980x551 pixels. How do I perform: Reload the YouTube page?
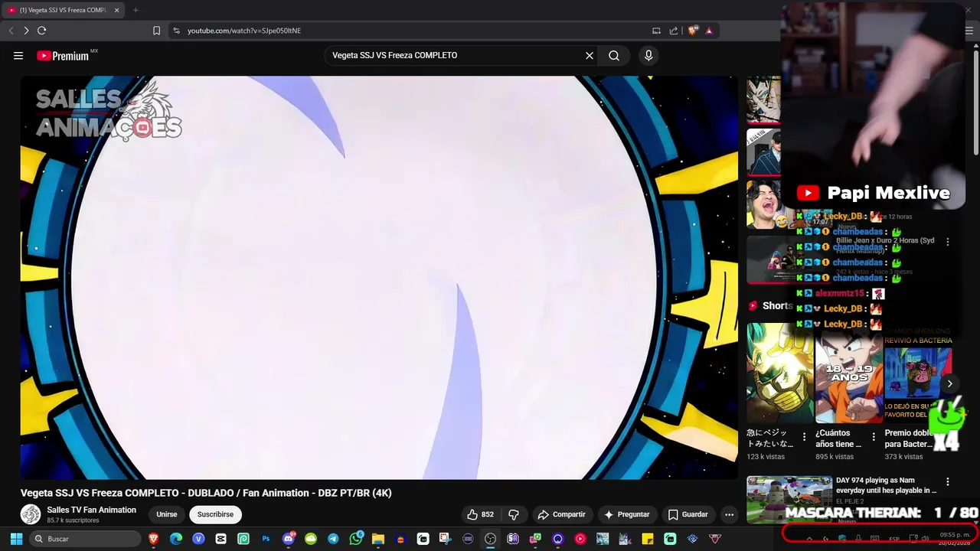click(41, 31)
